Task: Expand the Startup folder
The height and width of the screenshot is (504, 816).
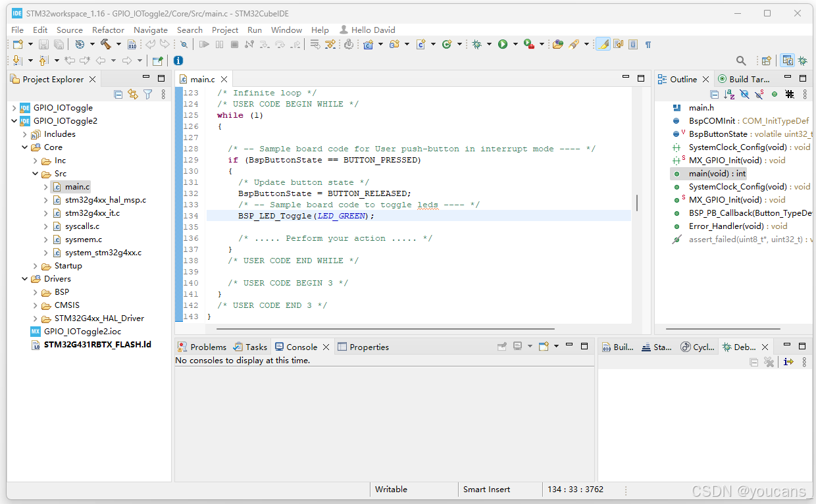Action: click(36, 266)
